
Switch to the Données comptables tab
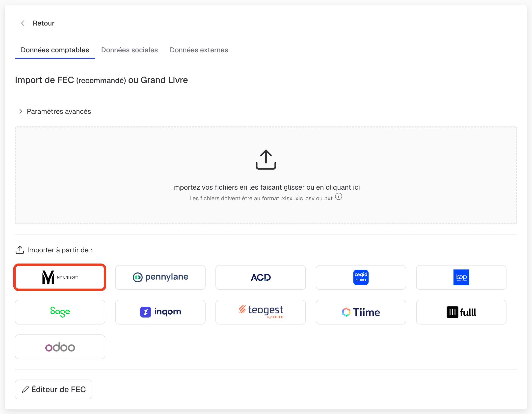coord(55,50)
